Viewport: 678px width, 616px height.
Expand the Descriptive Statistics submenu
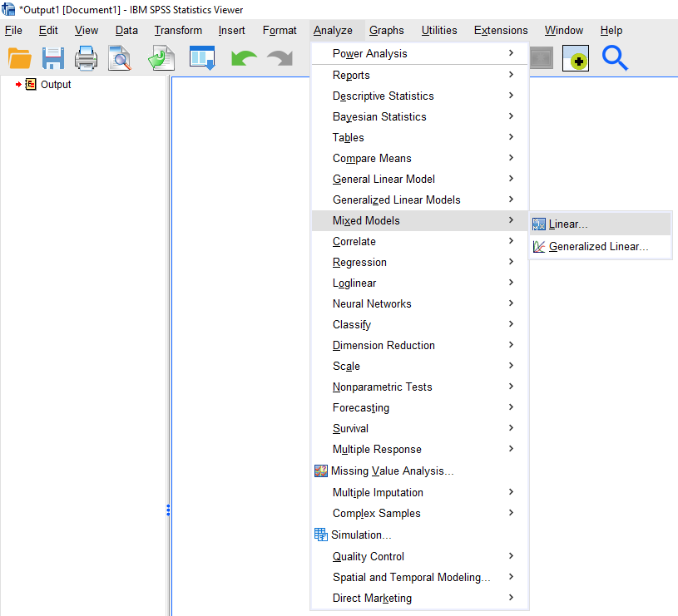coord(383,96)
